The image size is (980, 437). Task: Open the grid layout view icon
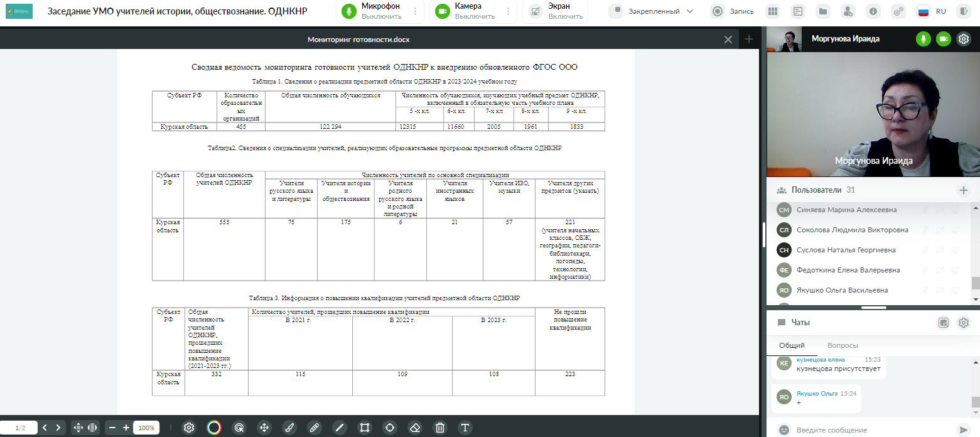tap(773, 11)
